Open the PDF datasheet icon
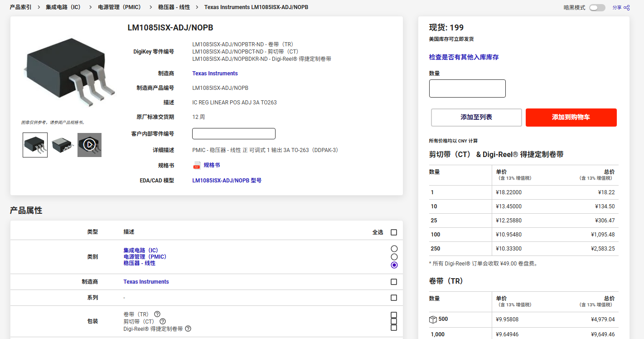The height and width of the screenshot is (339, 644). click(197, 165)
